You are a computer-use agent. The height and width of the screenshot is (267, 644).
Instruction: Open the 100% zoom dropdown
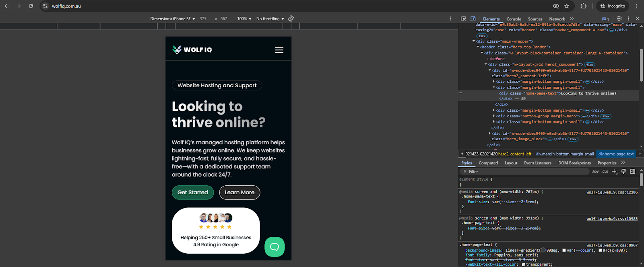tap(244, 18)
